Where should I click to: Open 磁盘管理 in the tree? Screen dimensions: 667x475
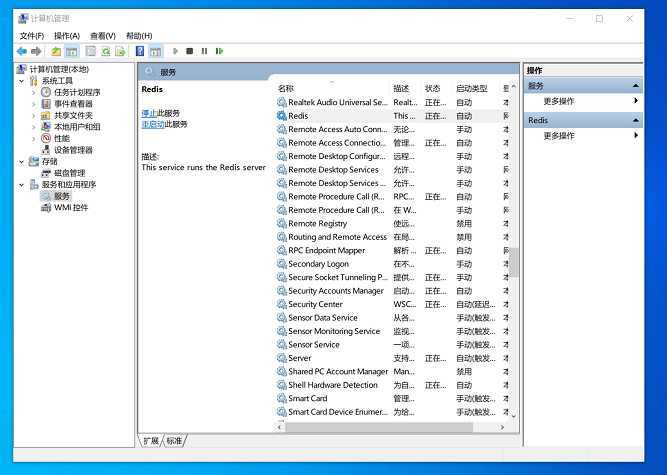69,173
